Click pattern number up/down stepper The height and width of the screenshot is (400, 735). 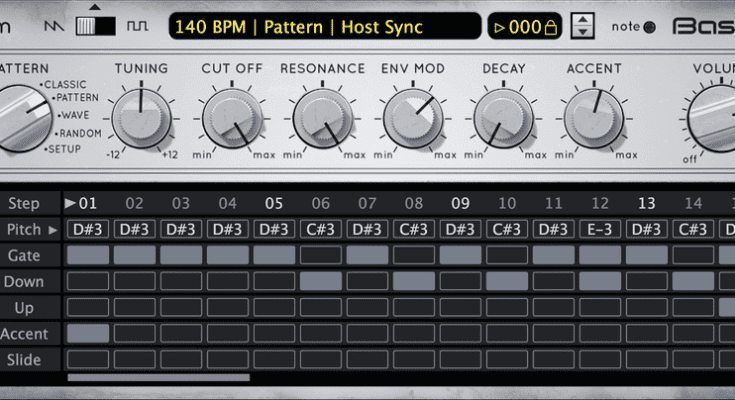[x=588, y=28]
